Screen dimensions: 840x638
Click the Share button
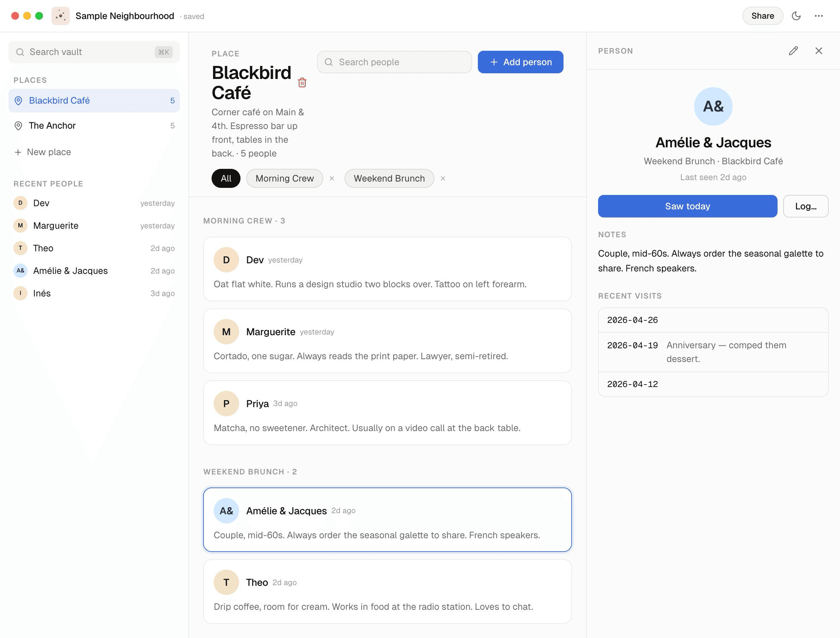762,16
